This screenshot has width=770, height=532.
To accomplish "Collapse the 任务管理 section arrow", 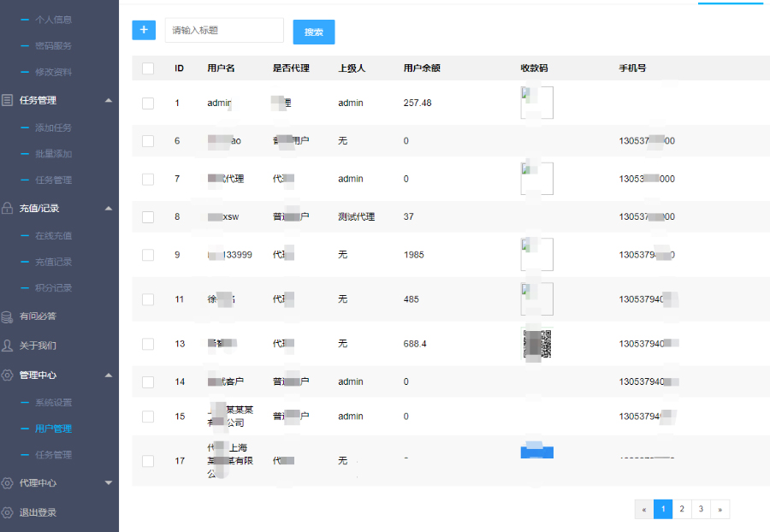I will pos(108,100).
